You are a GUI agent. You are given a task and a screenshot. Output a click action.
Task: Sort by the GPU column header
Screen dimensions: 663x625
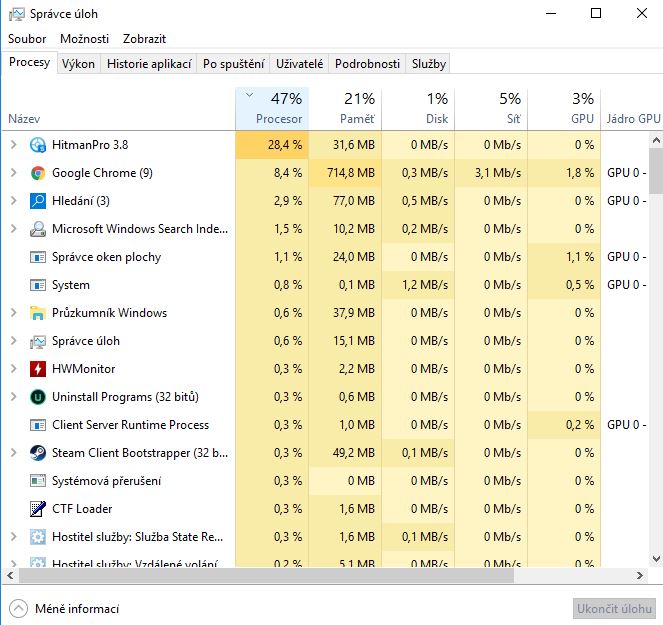(564, 109)
